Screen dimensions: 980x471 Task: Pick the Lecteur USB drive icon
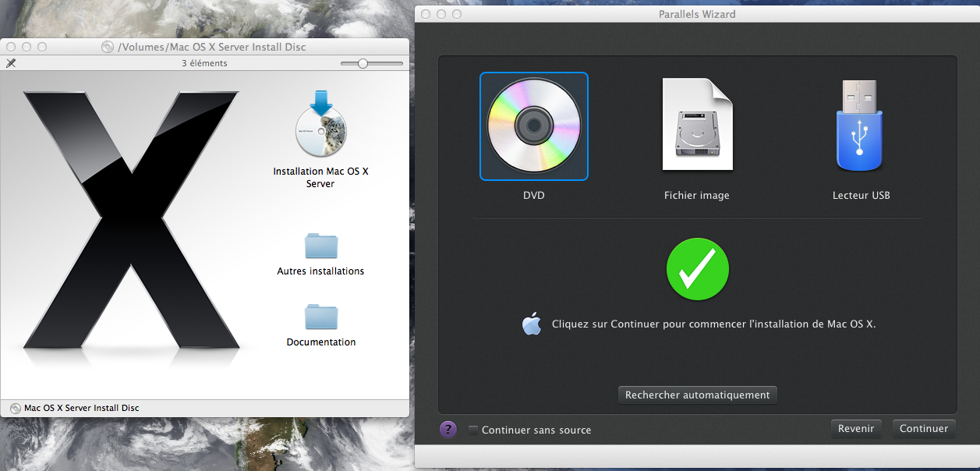click(861, 125)
